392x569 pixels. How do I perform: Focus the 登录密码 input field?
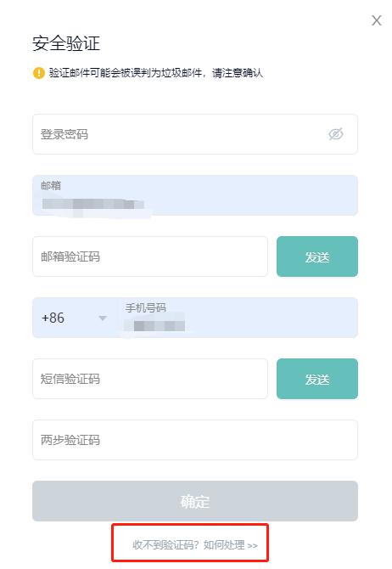pyautogui.click(x=195, y=134)
